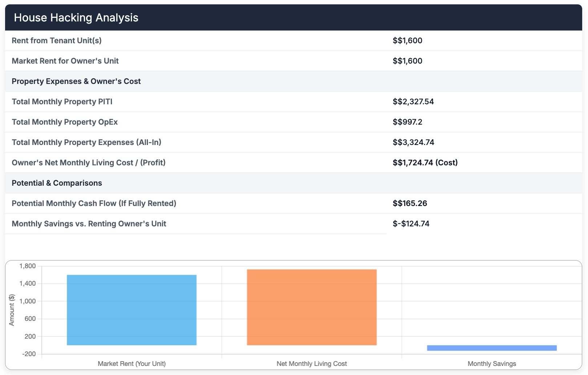Select the $$2,327.54 PITI value

(x=413, y=102)
